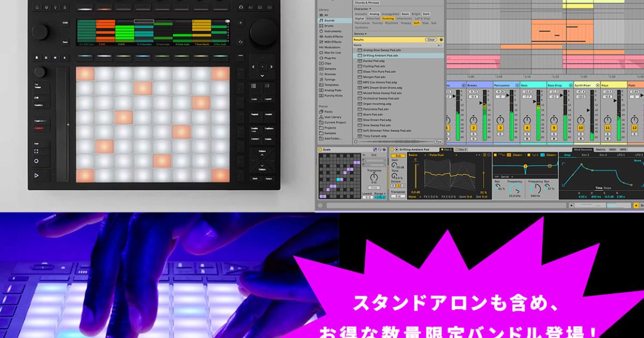Viewport: 644px width, 338px height.
Task: Select Modulators category in Library
Action: point(332,47)
